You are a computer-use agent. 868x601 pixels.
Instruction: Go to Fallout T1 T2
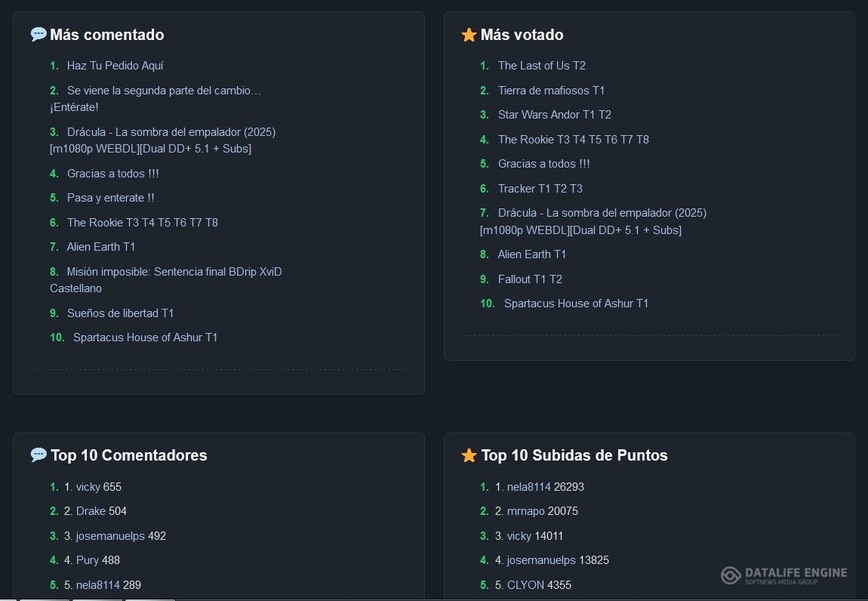click(530, 279)
